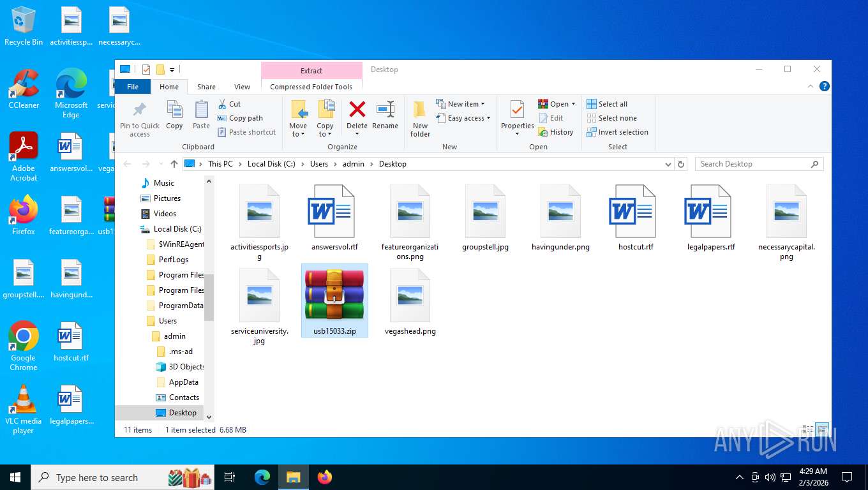Select PerfLogs folder in tree

(174, 260)
